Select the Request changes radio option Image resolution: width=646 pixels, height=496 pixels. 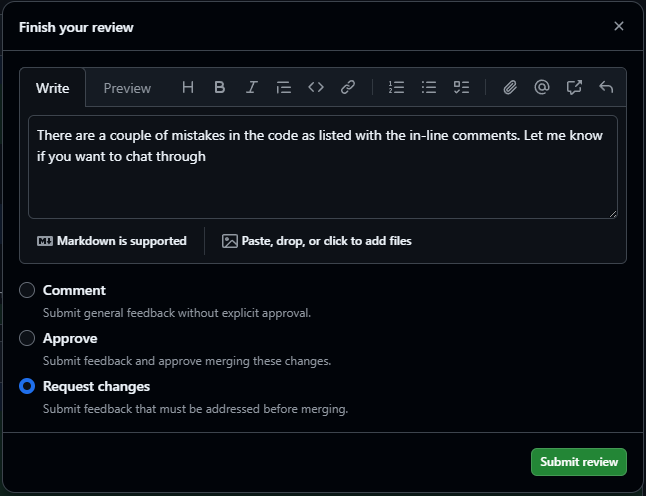point(27,386)
